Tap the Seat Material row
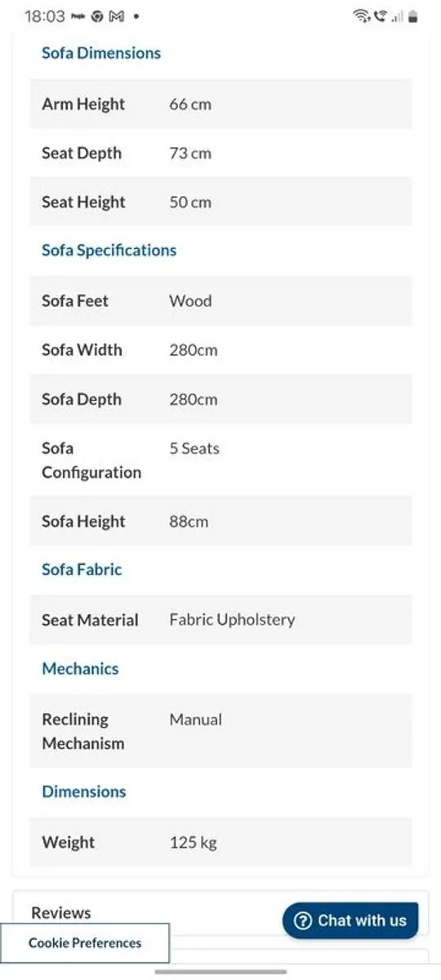This screenshot has width=441, height=980. coord(220,620)
